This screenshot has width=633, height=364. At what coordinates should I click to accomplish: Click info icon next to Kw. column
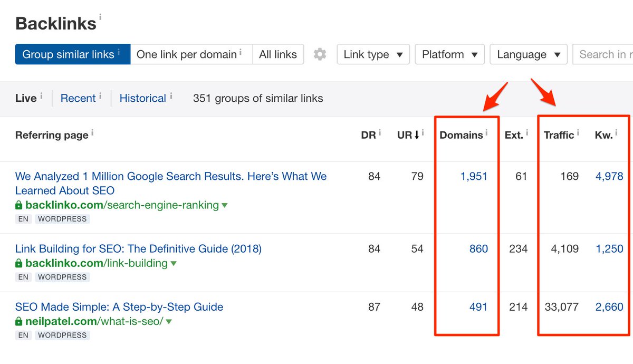(616, 132)
